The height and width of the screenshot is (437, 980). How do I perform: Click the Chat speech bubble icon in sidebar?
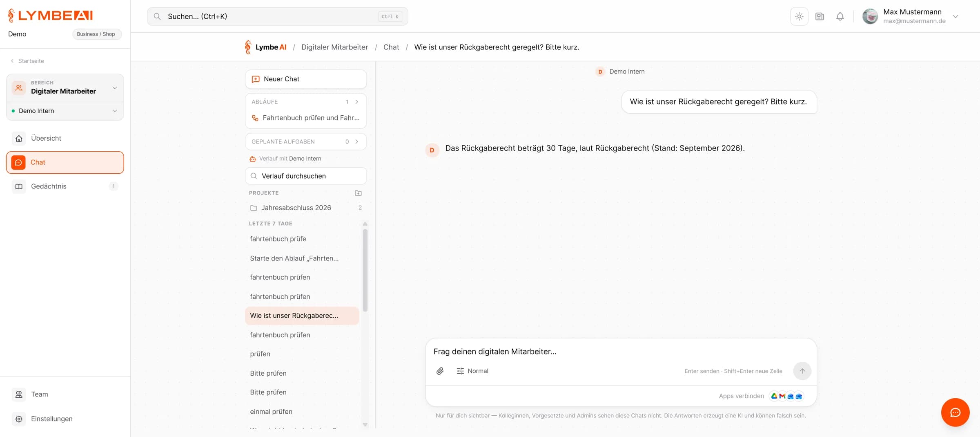[x=18, y=163]
